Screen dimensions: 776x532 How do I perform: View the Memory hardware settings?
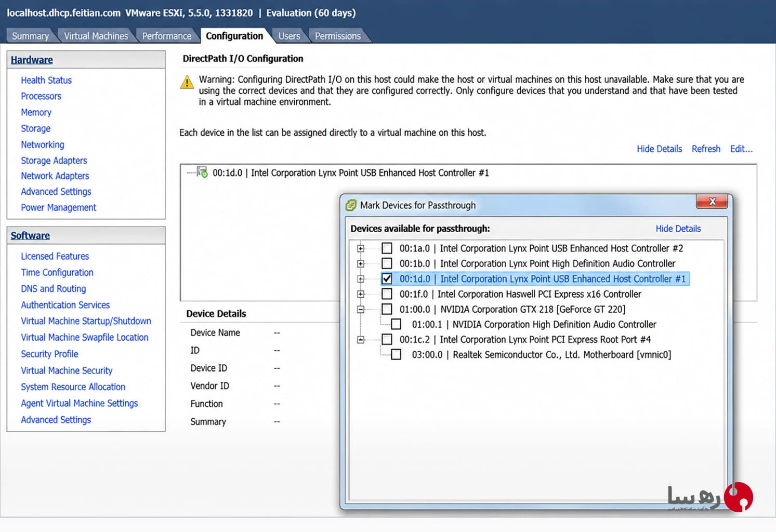point(36,112)
